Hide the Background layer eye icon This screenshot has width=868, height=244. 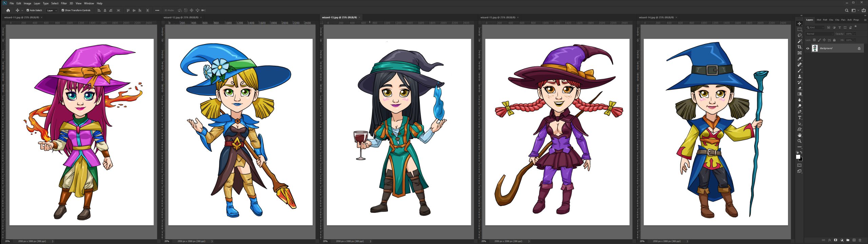[808, 48]
